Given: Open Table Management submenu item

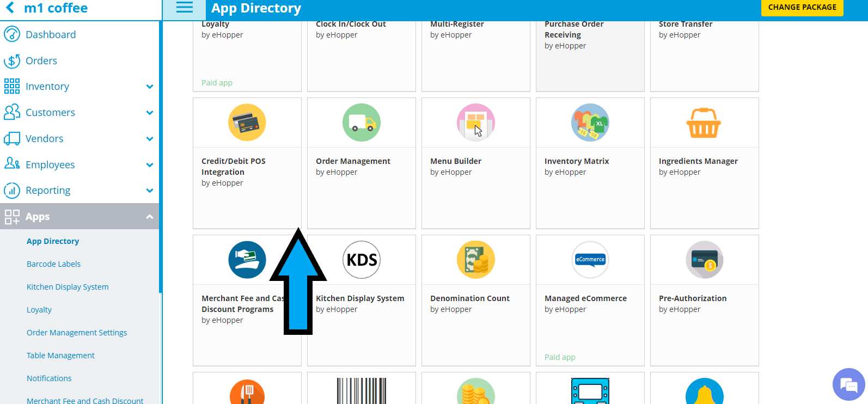Looking at the screenshot, I should tap(60, 356).
